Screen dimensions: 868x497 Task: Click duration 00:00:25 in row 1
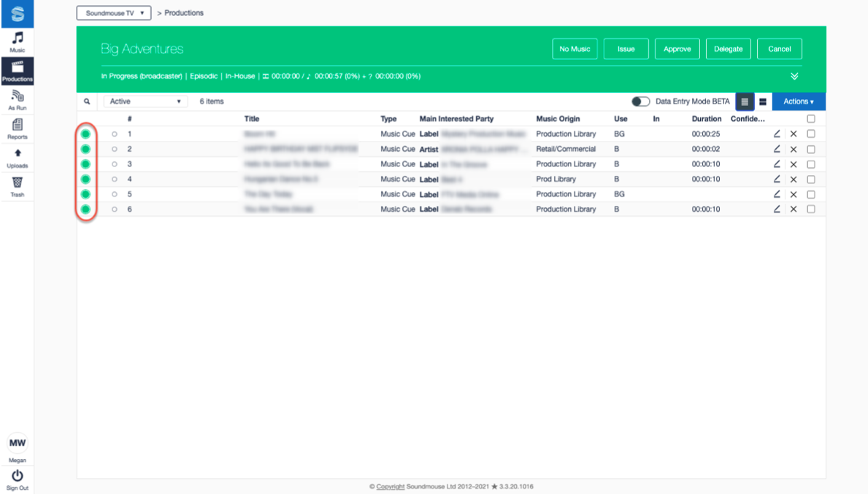[x=706, y=134]
